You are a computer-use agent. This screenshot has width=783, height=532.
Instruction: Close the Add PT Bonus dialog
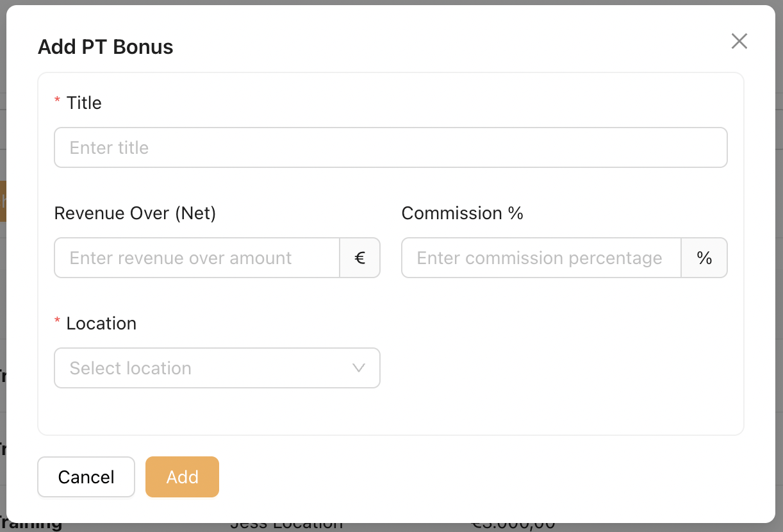(739, 42)
